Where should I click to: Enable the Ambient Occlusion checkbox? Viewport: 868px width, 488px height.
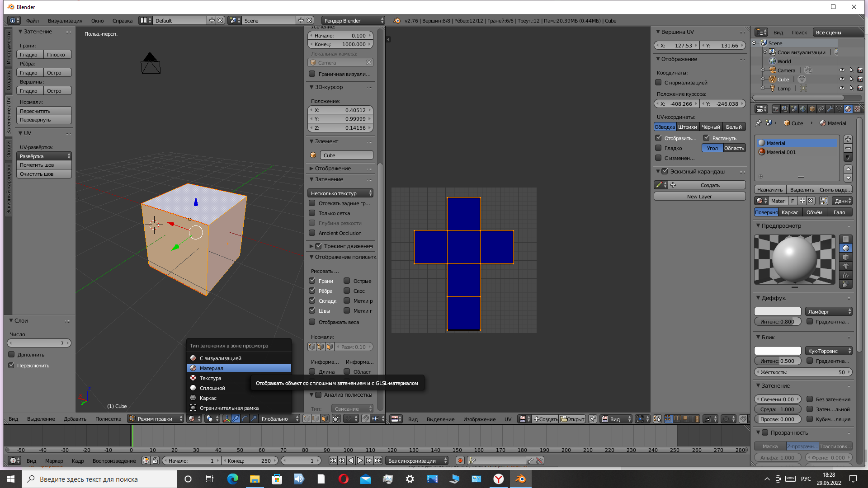pyautogui.click(x=312, y=233)
